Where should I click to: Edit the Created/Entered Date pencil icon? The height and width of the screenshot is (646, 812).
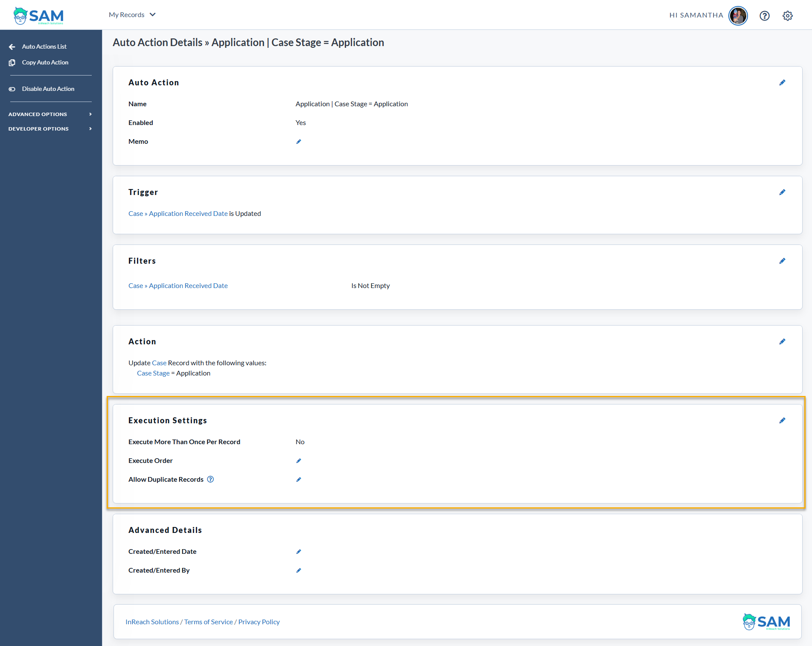(x=299, y=552)
